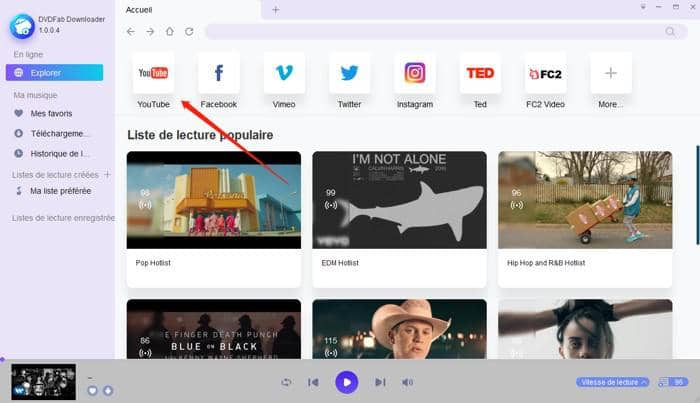Open the YouTube shortcut tile
700x403 pixels.
tap(153, 73)
